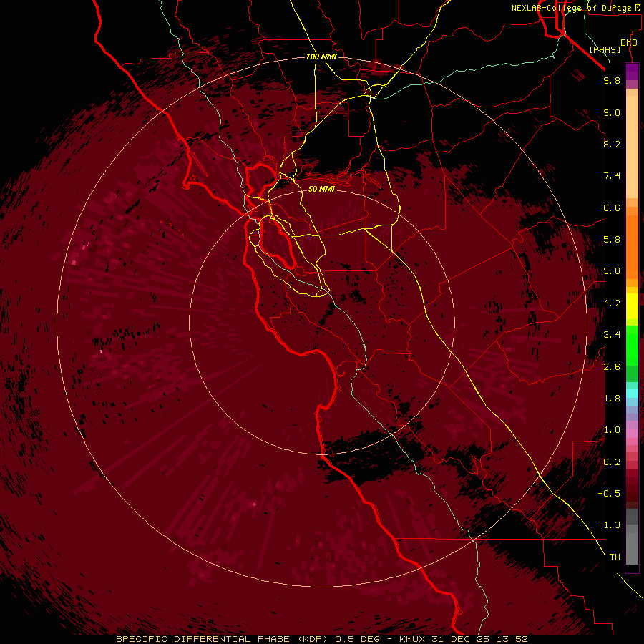The height and width of the screenshot is (644, 644).
Task: Click 'SPECIFIC DIFFERENTIAL PHASE (KDP)' in the caption
Action: click(222, 639)
